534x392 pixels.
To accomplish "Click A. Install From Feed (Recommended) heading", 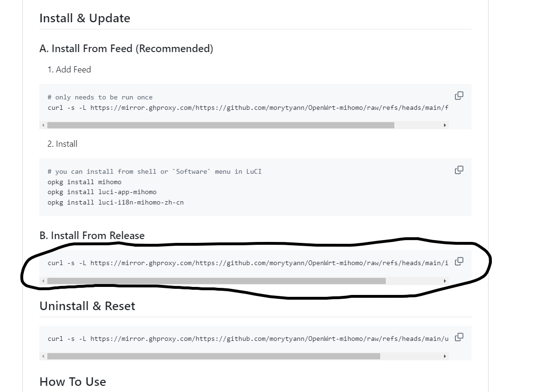I will (126, 49).
